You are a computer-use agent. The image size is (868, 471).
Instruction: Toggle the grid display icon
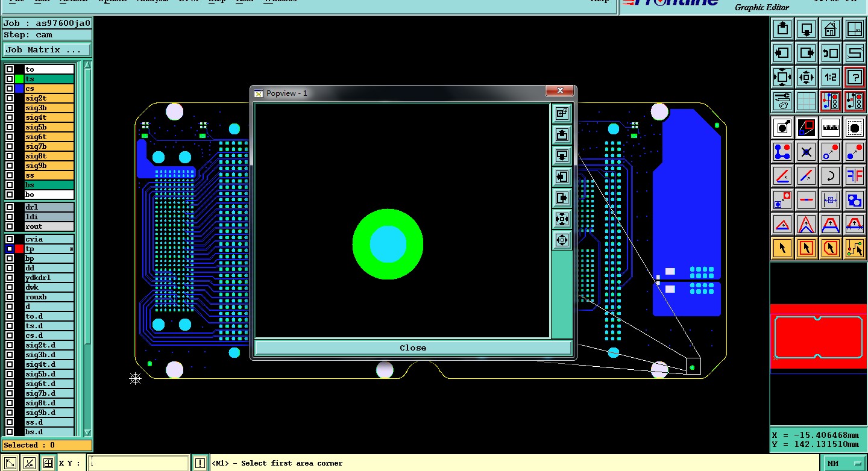click(807, 101)
